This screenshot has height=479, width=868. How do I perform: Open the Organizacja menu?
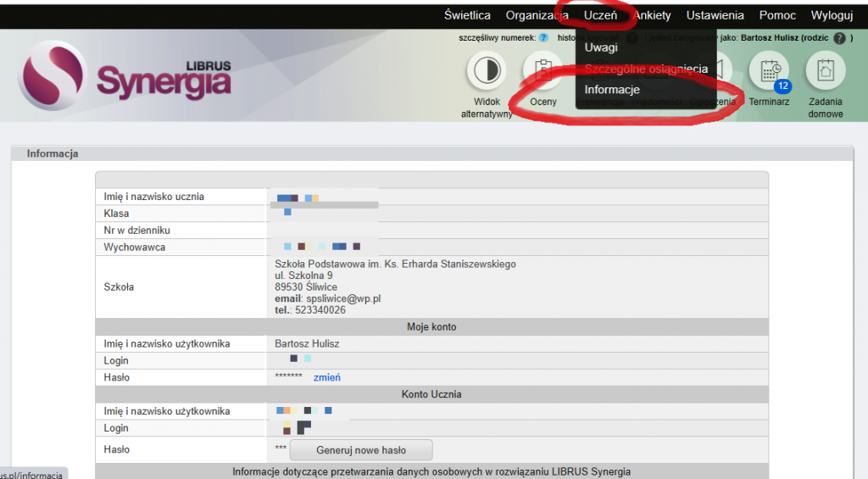pyautogui.click(x=537, y=15)
